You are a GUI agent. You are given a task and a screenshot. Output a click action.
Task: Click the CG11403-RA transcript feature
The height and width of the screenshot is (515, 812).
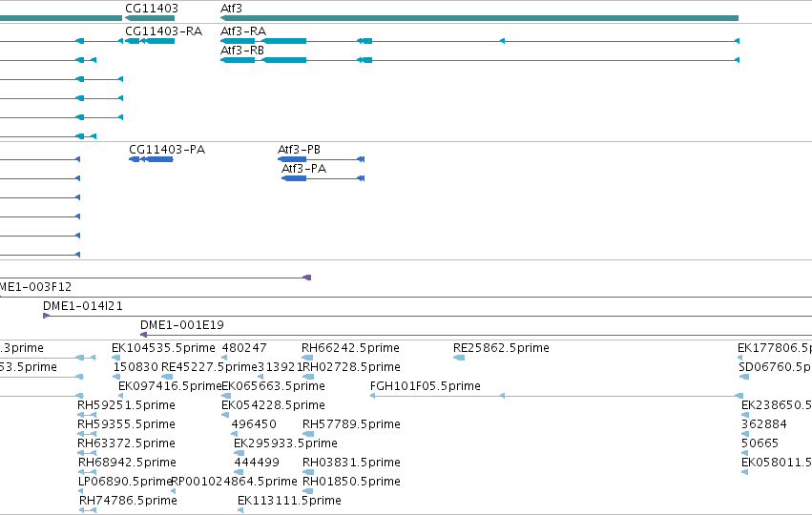[x=150, y=41]
